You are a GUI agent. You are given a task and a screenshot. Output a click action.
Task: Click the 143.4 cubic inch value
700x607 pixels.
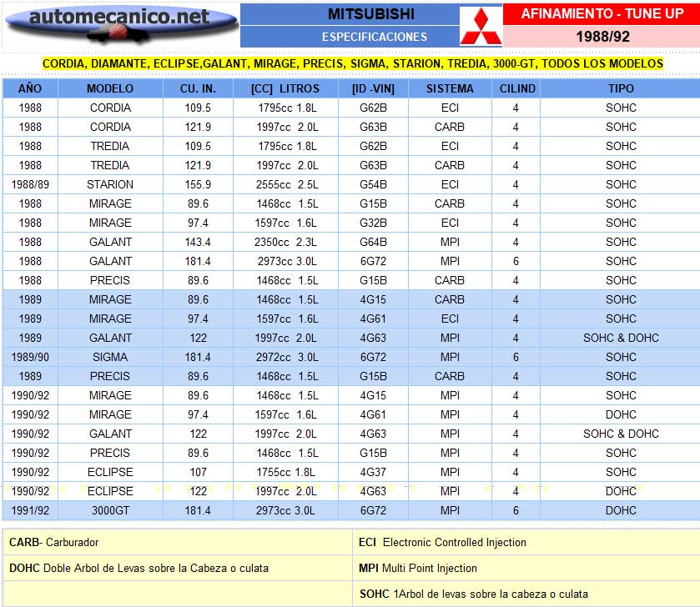tap(198, 242)
